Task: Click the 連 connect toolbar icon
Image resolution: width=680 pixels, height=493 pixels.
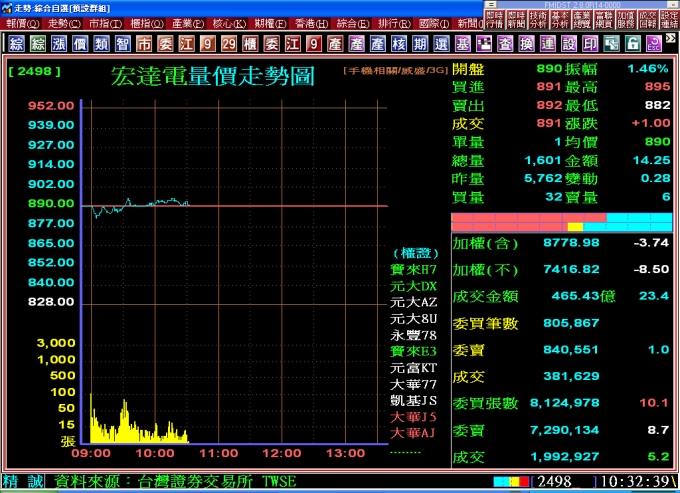Action: point(548,44)
